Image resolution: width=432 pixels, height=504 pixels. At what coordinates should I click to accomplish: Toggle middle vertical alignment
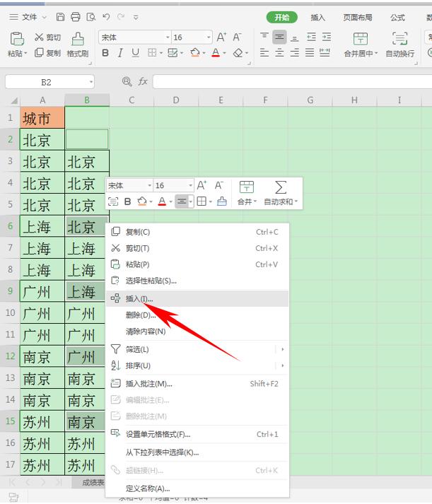[x=279, y=37]
